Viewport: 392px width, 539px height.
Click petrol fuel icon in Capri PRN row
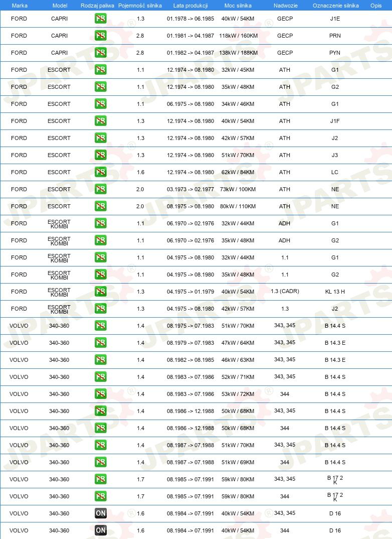tap(101, 36)
